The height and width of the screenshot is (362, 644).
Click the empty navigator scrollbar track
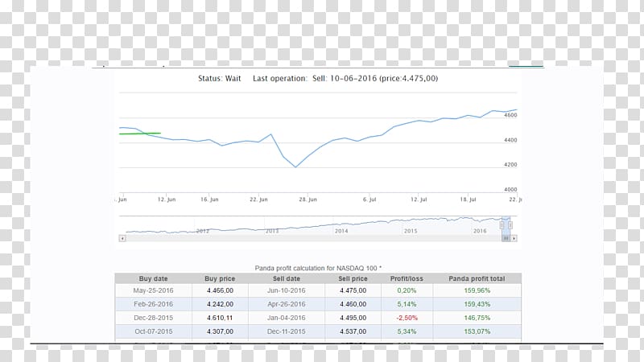pos(306,238)
